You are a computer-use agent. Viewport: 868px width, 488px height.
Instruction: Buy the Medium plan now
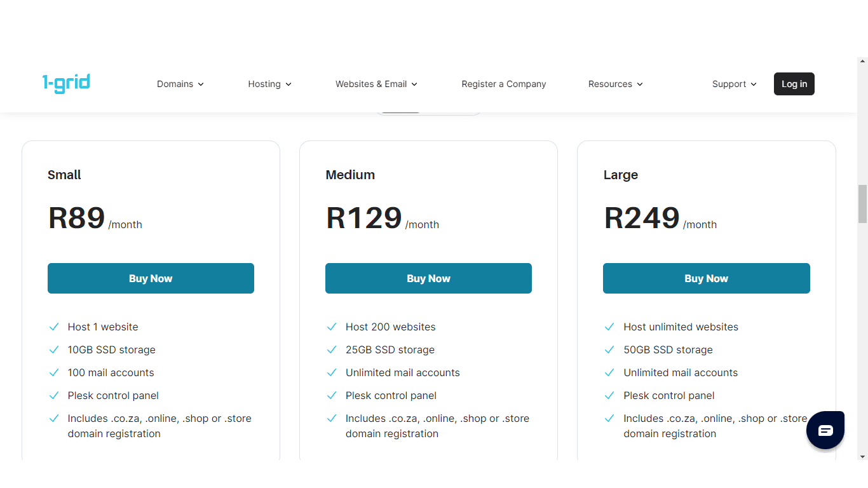[428, 278]
